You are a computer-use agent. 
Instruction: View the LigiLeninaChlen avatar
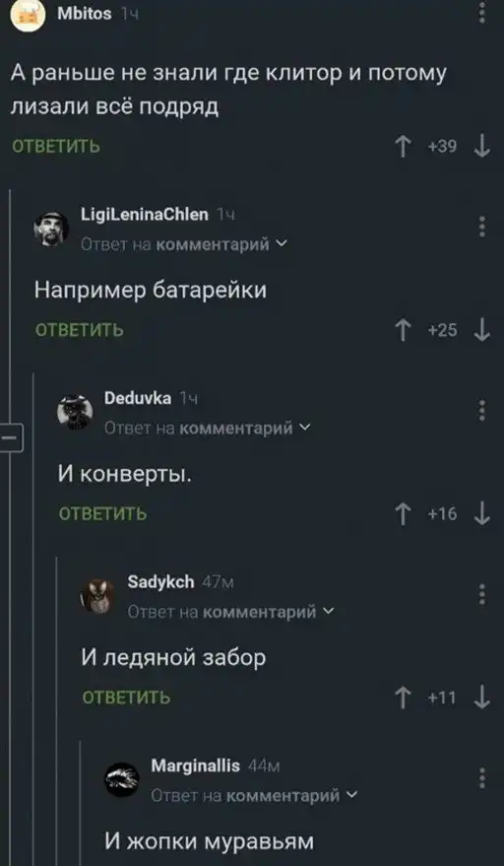click(52, 229)
